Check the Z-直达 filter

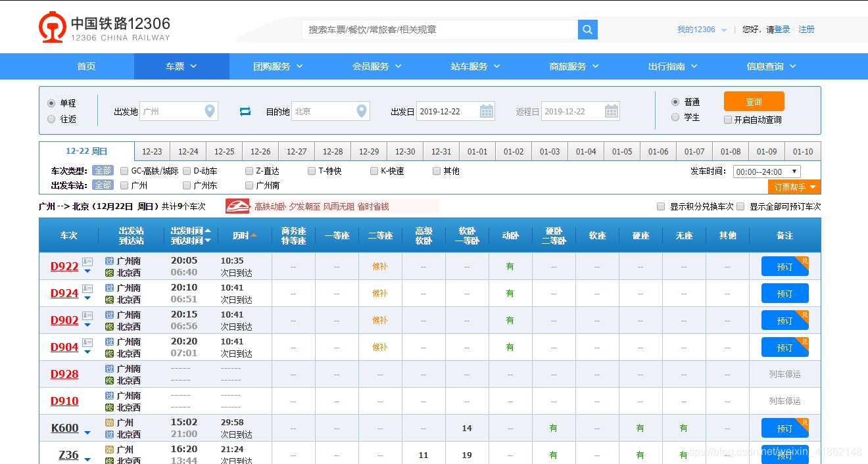pyautogui.click(x=249, y=171)
